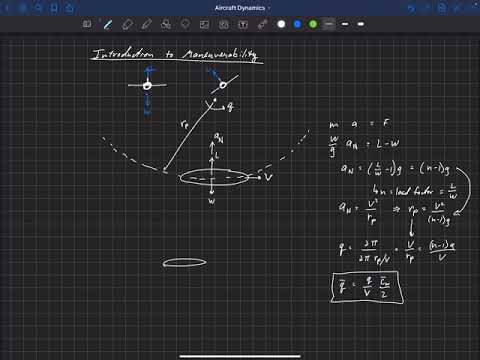The height and width of the screenshot is (360, 480).
Task: Open the Aircraft Dynamics title dropdown
Action: pos(242,8)
